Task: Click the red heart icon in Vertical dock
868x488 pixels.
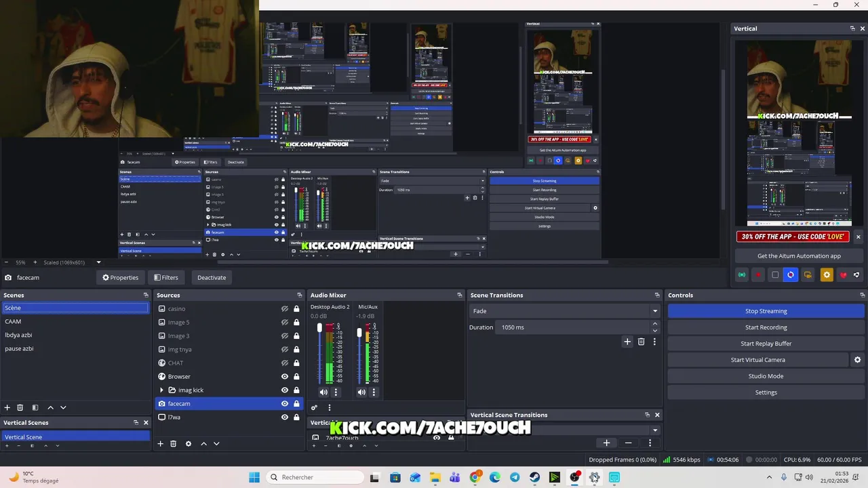Action: point(843,274)
